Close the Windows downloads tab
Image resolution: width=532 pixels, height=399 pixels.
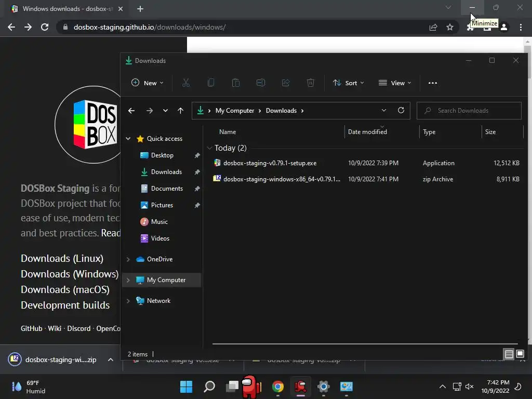(121, 9)
